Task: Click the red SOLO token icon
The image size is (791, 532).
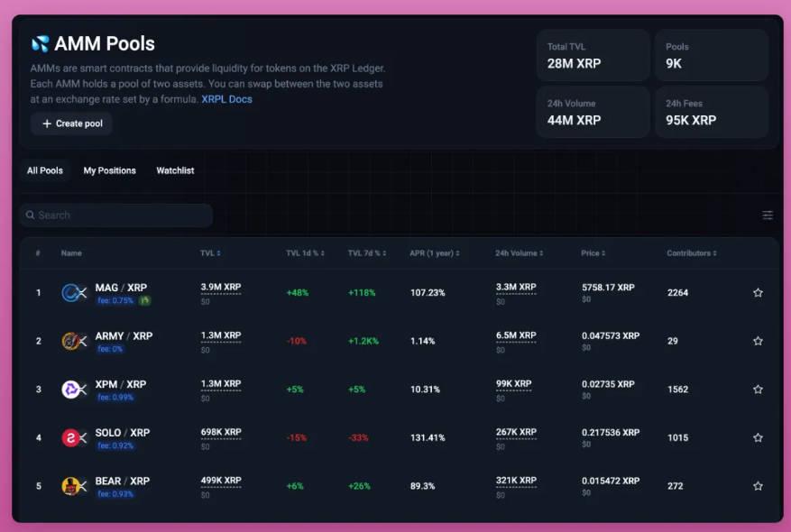Action: pyautogui.click(x=71, y=437)
